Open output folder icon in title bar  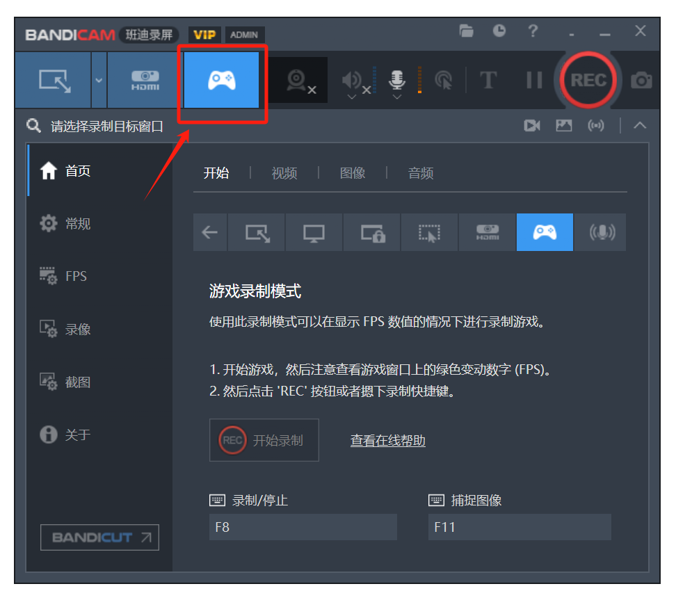[466, 31]
